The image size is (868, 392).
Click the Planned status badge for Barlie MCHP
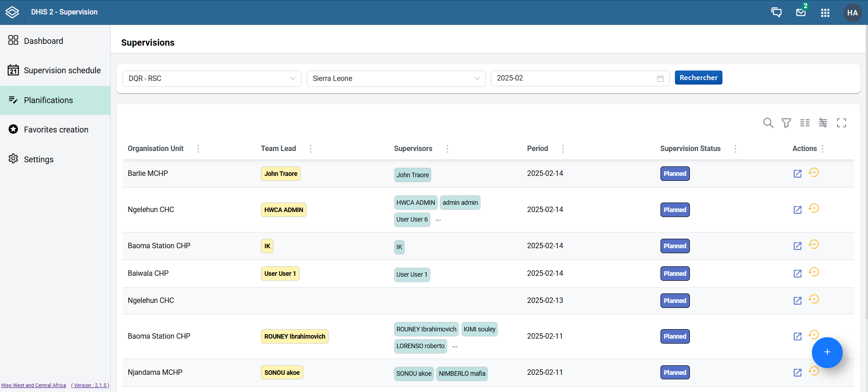pos(675,174)
